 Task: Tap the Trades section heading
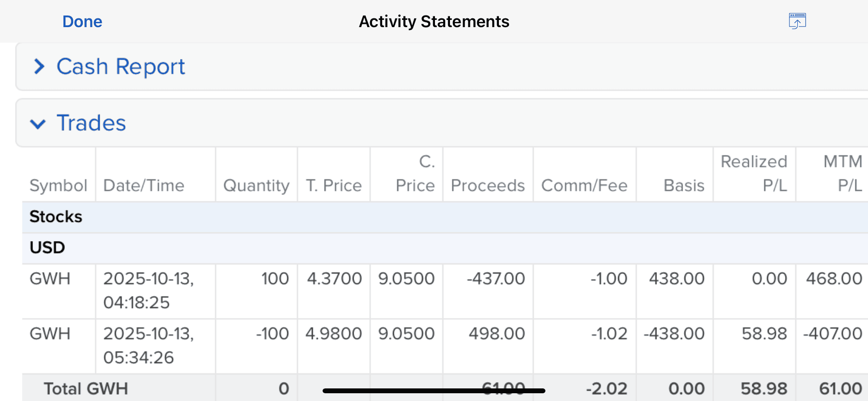[91, 123]
